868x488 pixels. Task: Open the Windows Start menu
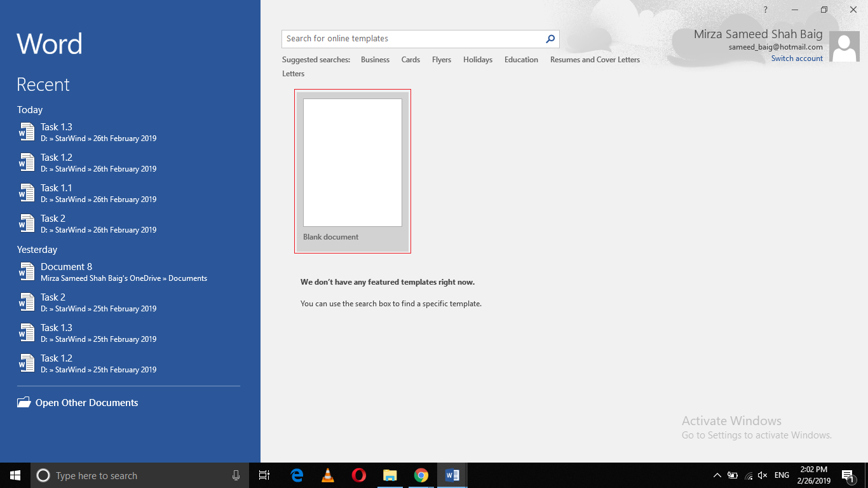coord(15,475)
